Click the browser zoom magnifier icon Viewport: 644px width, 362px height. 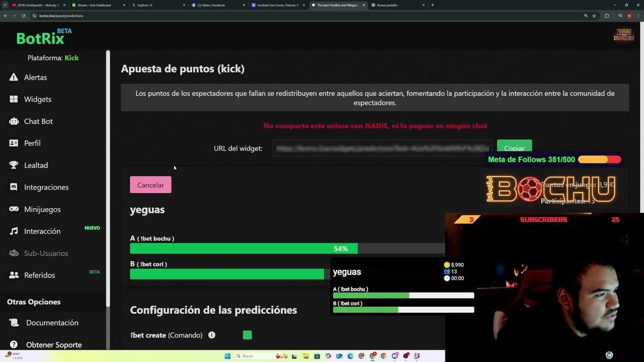(586, 16)
